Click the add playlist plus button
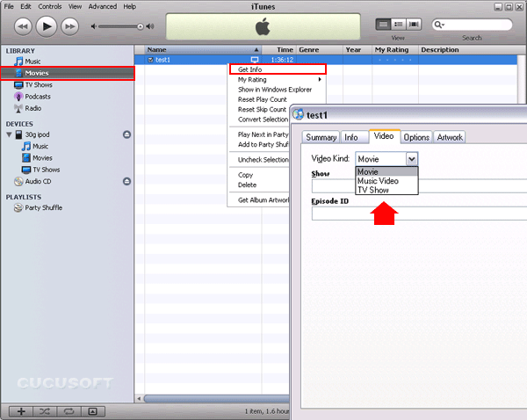This screenshot has width=527, height=420. click(x=21, y=410)
